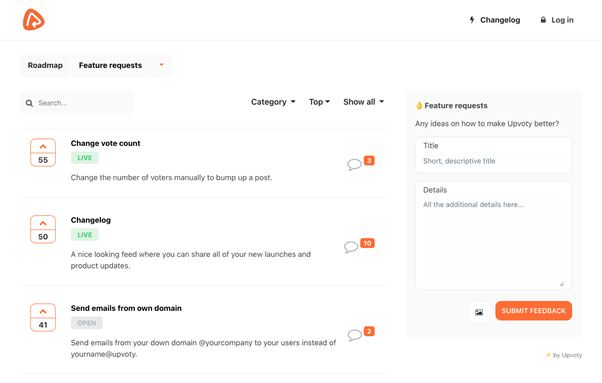Click the SUBMIT FEEDBACK button

pyautogui.click(x=533, y=310)
